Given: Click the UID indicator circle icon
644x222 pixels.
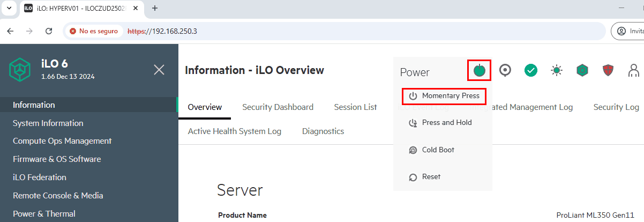Looking at the screenshot, I should tap(505, 70).
